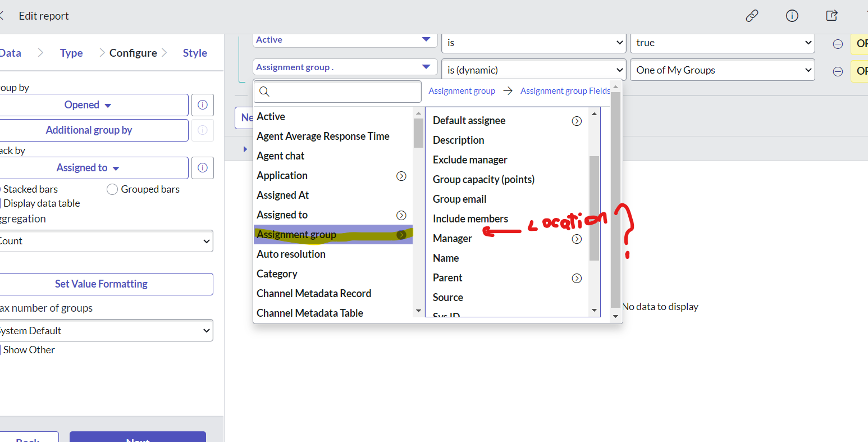Select Assigned At field

[x=333, y=195]
